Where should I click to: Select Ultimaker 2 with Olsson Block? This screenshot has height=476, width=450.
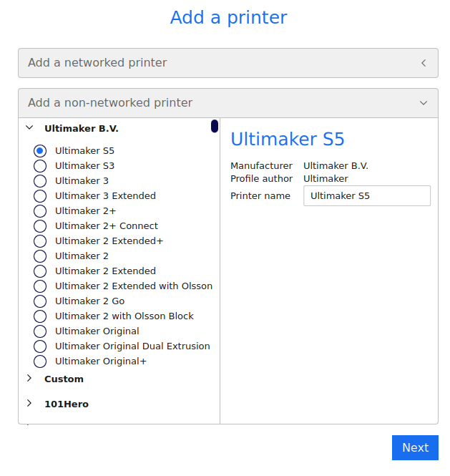[x=40, y=316]
